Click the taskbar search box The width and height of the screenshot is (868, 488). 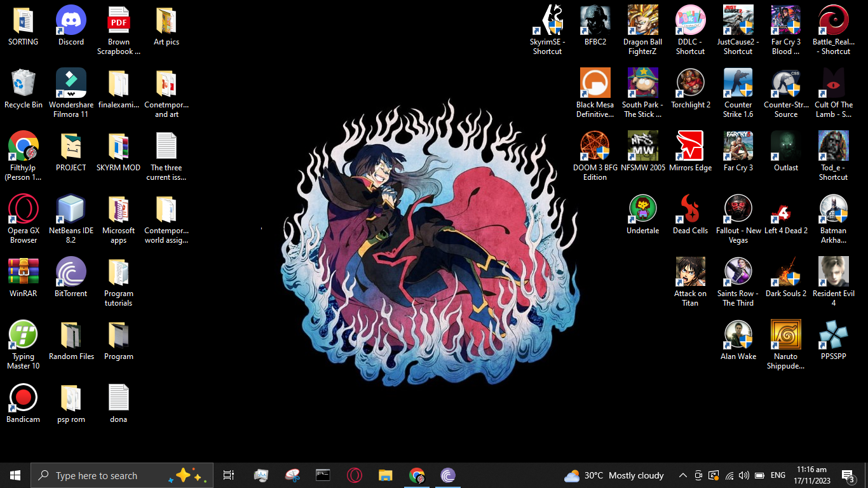click(122, 475)
